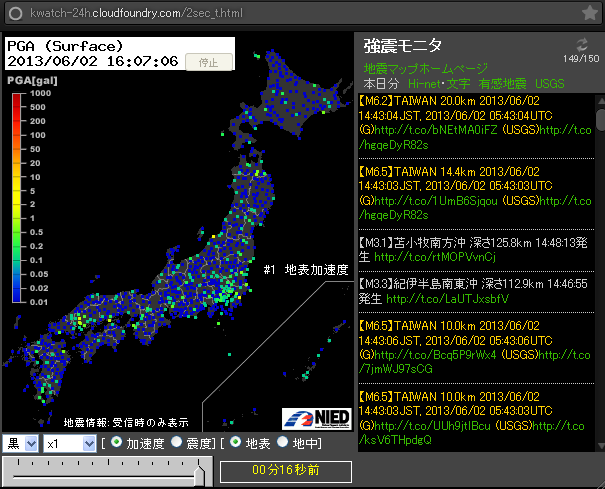This screenshot has height=489, width=605.
Task: Open link t.co/Bcq5P9rWx4 in Taiwan entry
Action: [435, 355]
